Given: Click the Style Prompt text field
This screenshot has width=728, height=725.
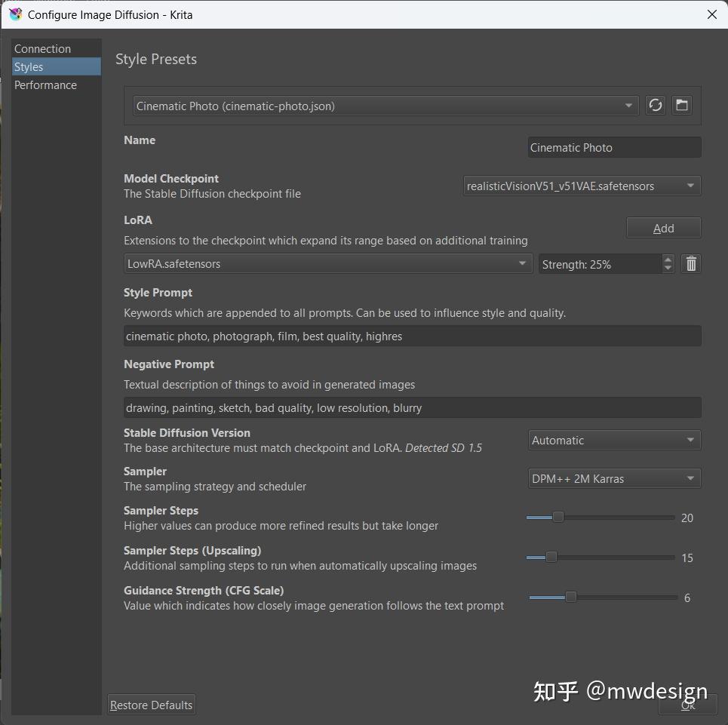Looking at the screenshot, I should 412,336.
